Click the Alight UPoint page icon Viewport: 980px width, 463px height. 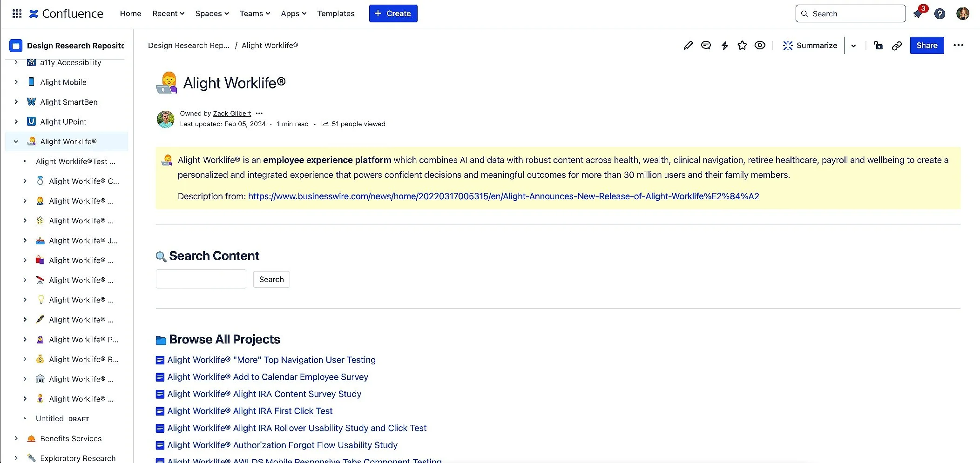click(x=31, y=121)
